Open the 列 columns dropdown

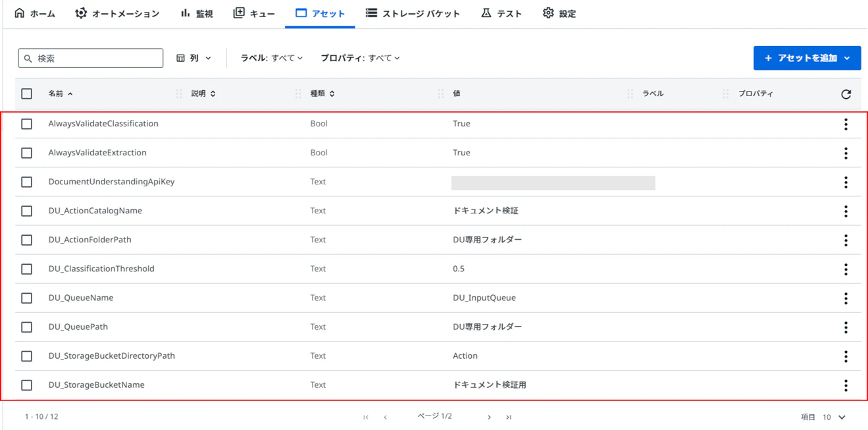[x=194, y=58]
